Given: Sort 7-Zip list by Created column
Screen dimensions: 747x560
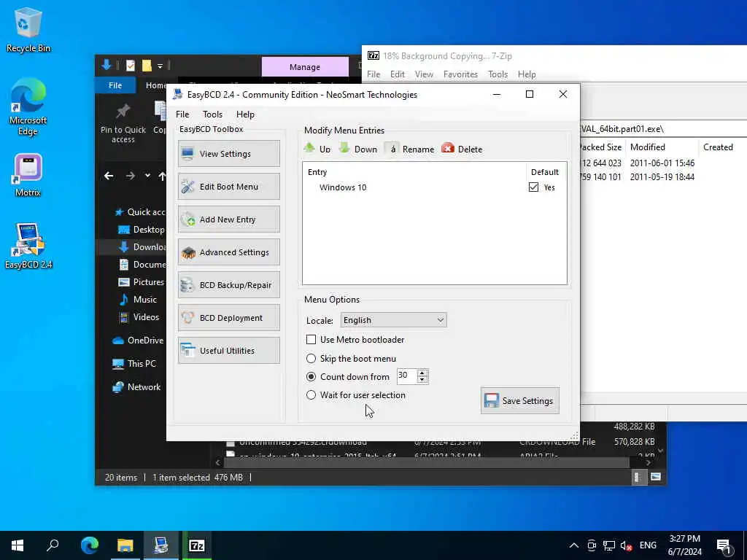Looking at the screenshot, I should click(x=718, y=147).
